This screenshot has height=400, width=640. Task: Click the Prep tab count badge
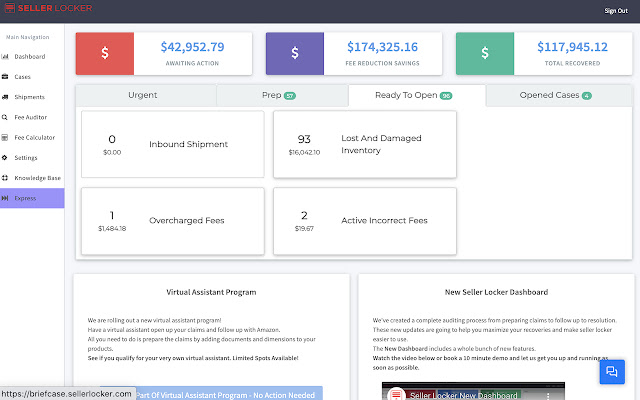pos(290,96)
